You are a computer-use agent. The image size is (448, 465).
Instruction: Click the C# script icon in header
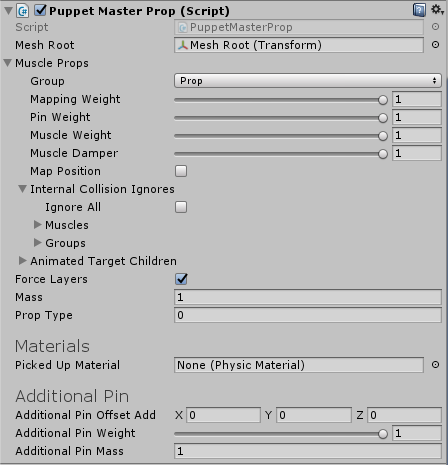23,11
